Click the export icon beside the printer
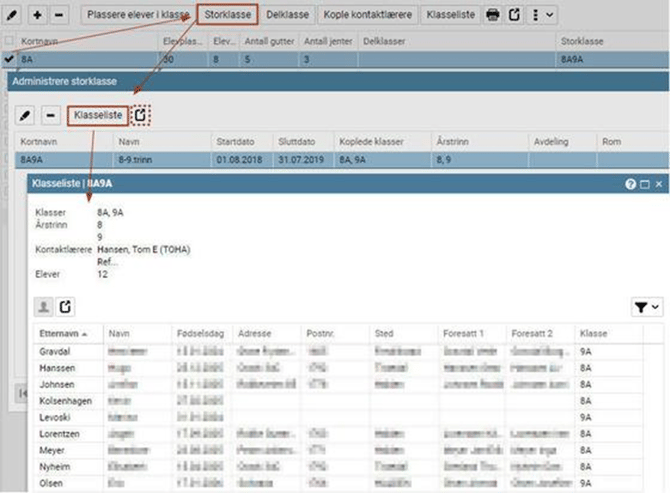 (x=515, y=15)
